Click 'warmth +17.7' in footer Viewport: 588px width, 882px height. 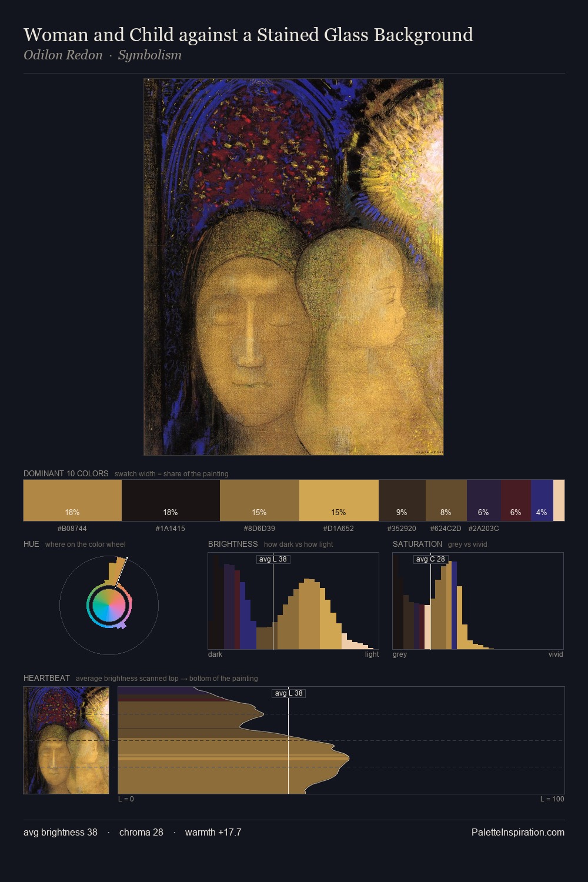pyautogui.click(x=213, y=832)
